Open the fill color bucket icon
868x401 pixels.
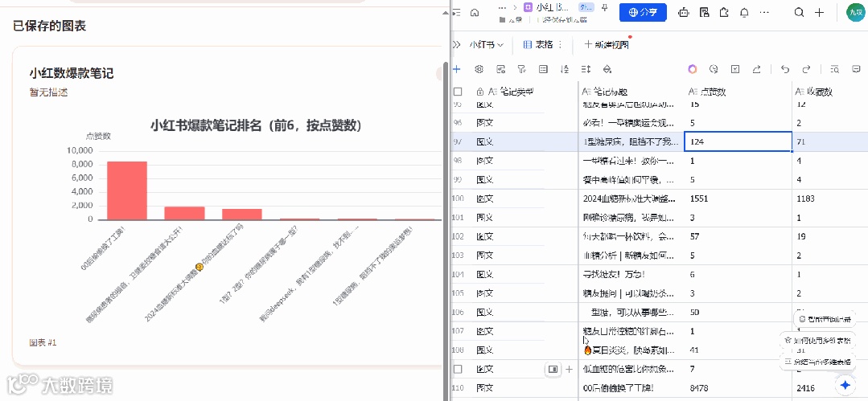click(607, 69)
